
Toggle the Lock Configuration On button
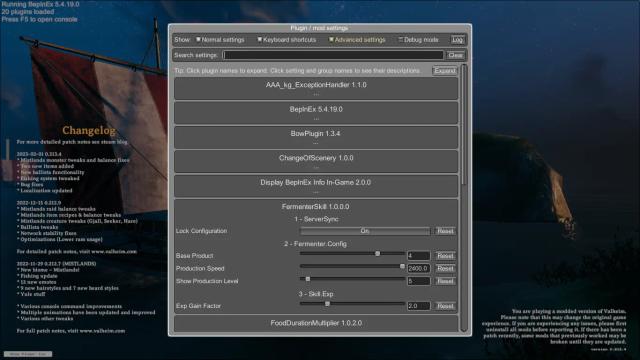click(x=365, y=231)
